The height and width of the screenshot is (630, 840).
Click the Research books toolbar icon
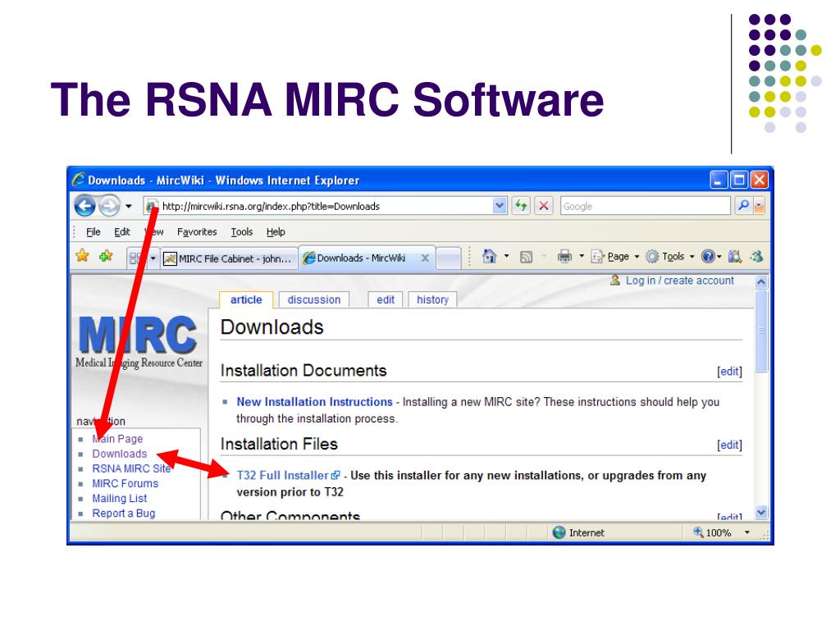point(734,257)
